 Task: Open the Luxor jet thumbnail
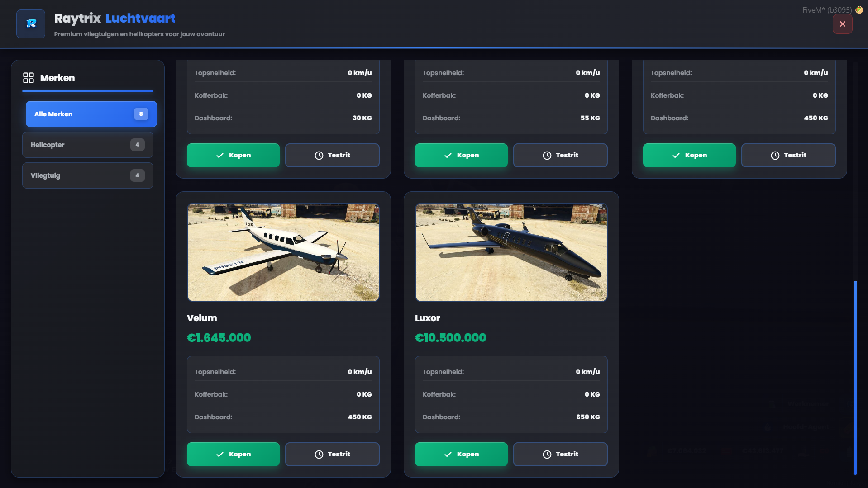point(511,252)
